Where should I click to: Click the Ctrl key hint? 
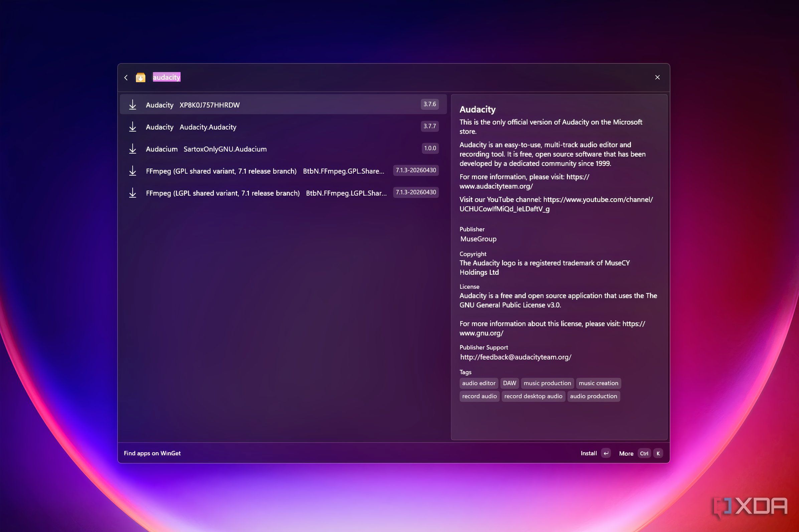pyautogui.click(x=644, y=454)
